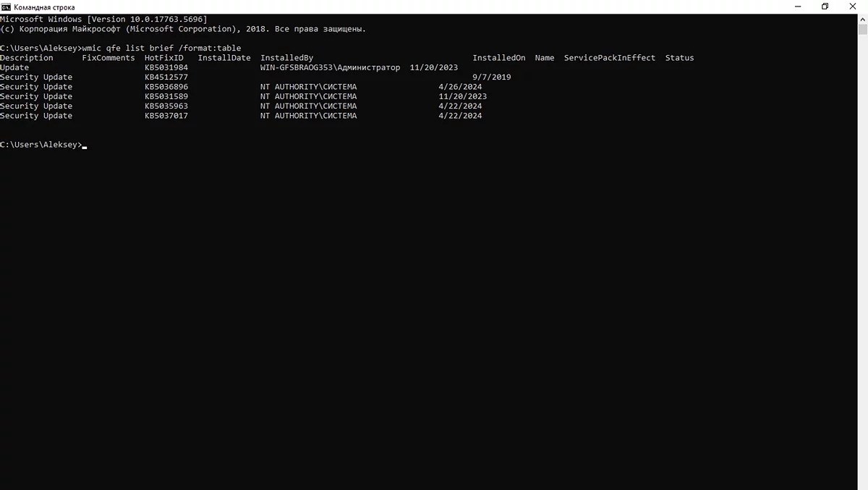Click hotfix ID KB5031589
Image resolution: width=868 pixels, height=490 pixels.
coord(166,96)
